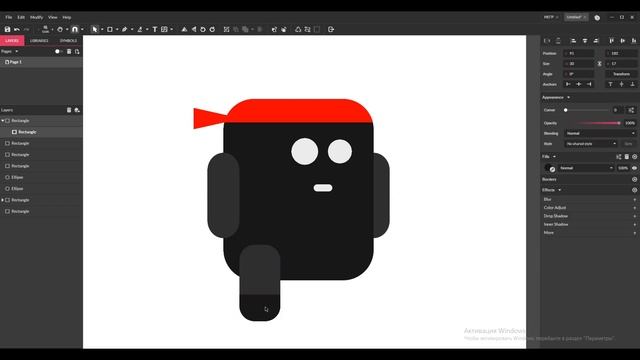Click the flip vertical triangle icon
640x360 pixels.
pyautogui.click(x=184, y=29)
